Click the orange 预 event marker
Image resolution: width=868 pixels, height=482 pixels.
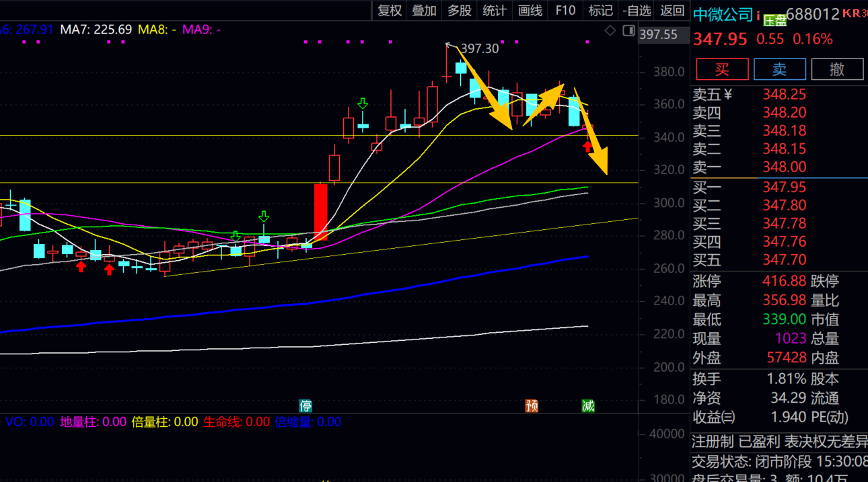pyautogui.click(x=532, y=405)
